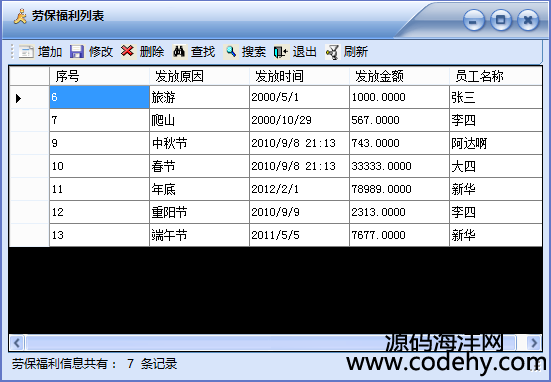Select the row header of record 6
Viewport: 551px width, 382px height.
click(29, 97)
